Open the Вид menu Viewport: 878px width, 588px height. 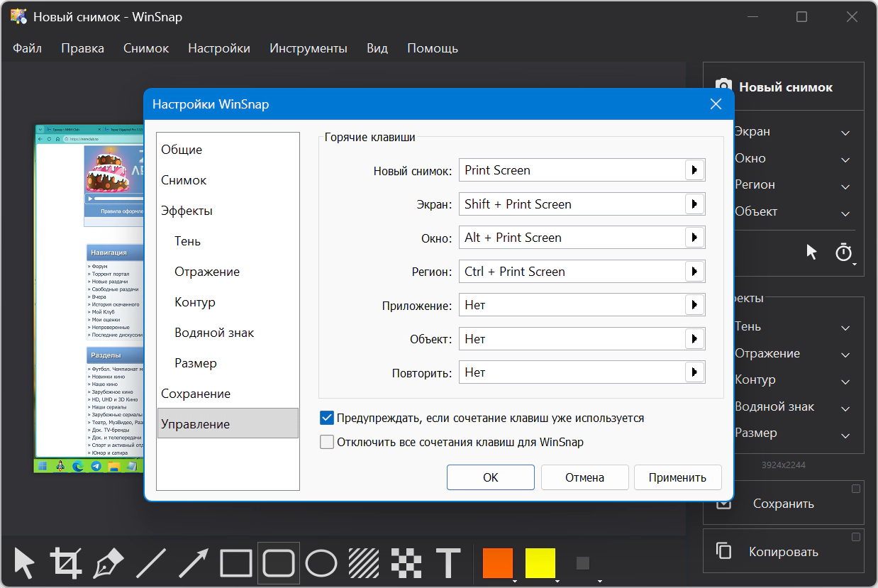tap(377, 48)
